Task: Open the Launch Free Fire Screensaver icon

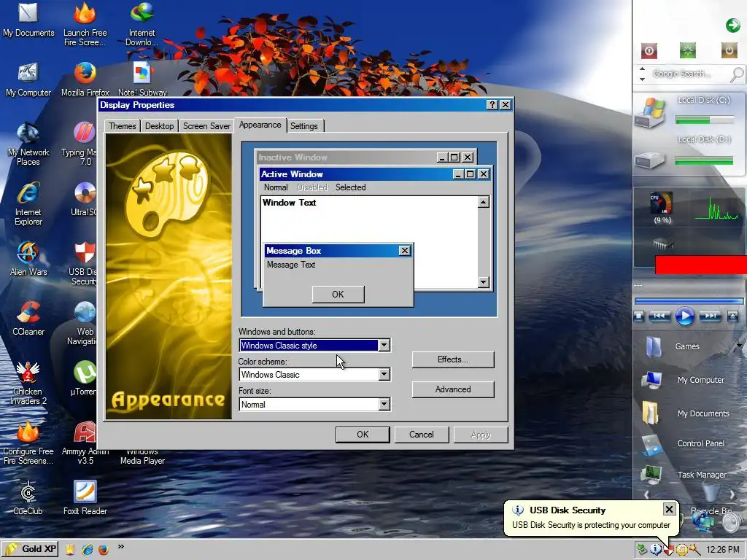Action: [x=85, y=24]
